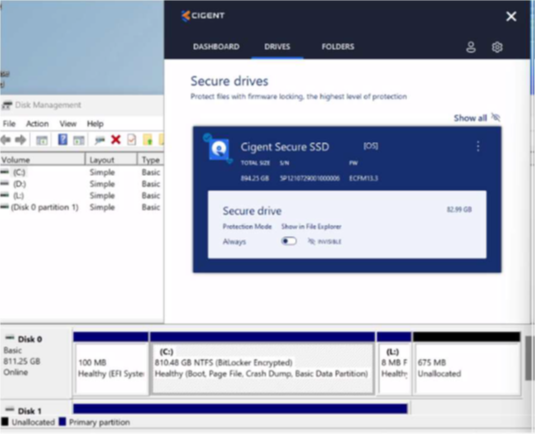Click the Forward arrow in Disk Management toolbar

20,140
